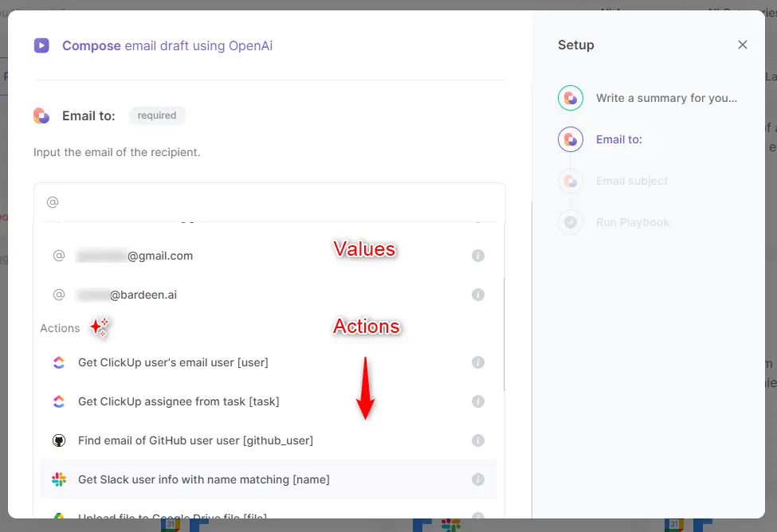Click the Actions section header

pyautogui.click(x=60, y=328)
